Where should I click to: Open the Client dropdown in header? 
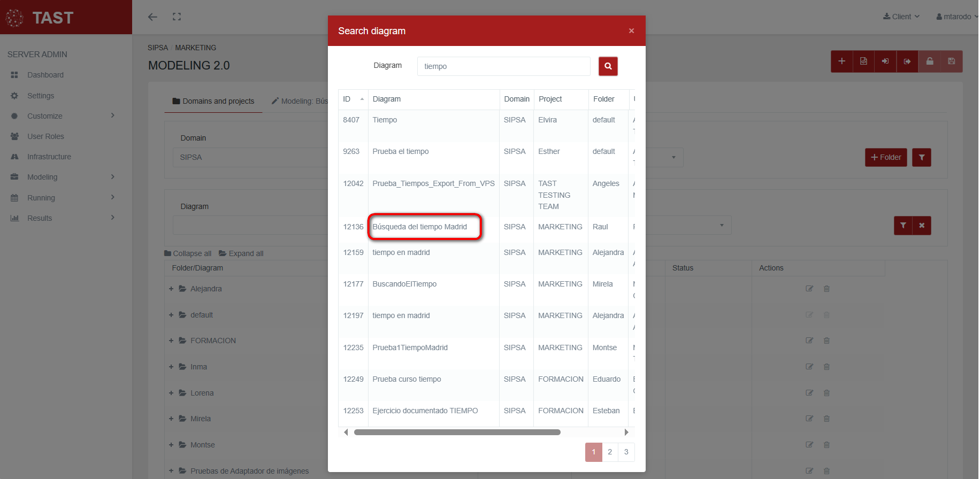901,17
